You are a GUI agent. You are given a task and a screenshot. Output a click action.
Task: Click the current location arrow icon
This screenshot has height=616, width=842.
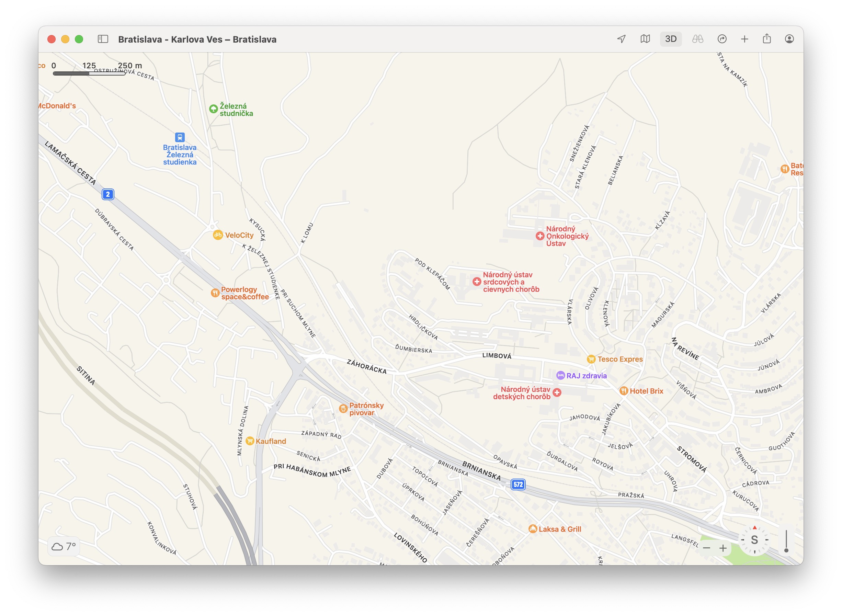tap(621, 39)
